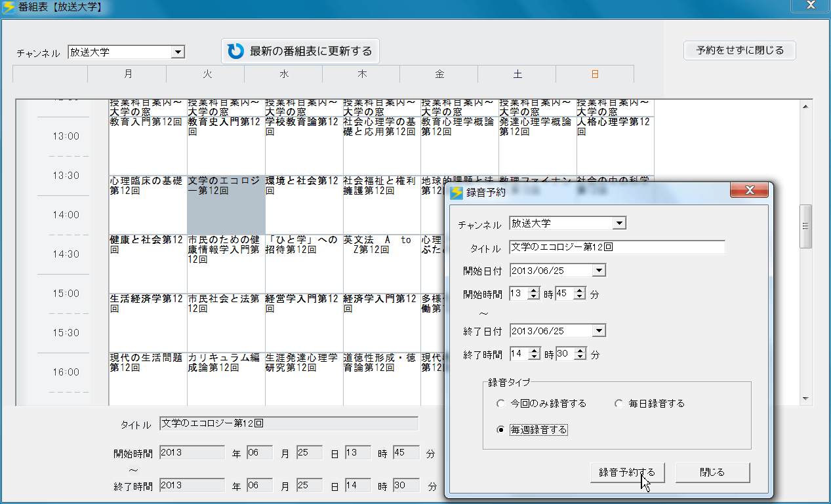831x504 pixels.
Task: Click the 開始時間 hour field showing 13
Action: (x=519, y=294)
